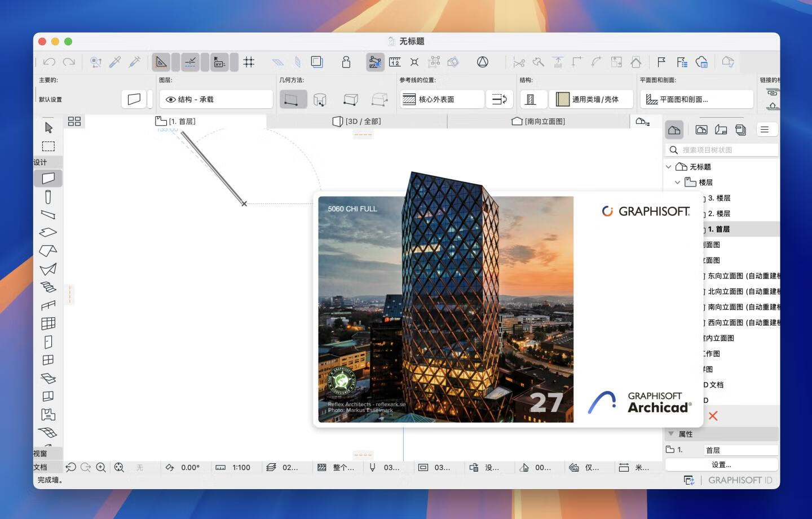812x519 pixels.
Task: Toggle Guide Lines ruler button
Action: (x=161, y=62)
